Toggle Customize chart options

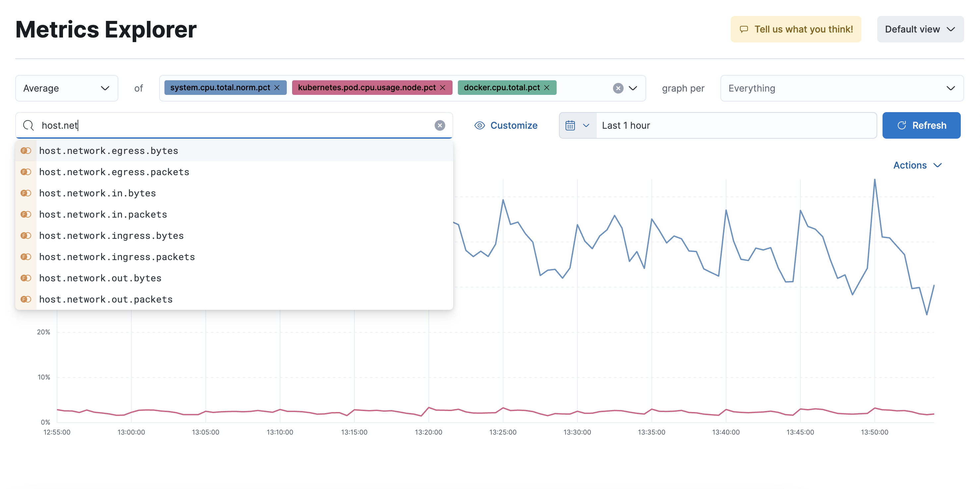click(506, 125)
